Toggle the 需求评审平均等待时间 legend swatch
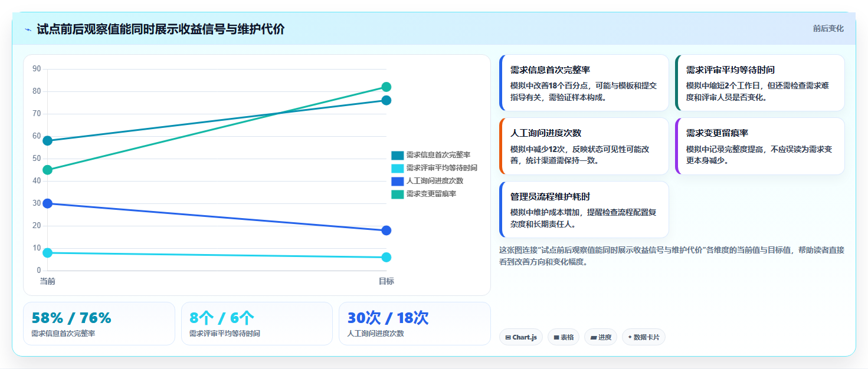Image resolution: width=868 pixels, height=369 pixels. point(397,168)
